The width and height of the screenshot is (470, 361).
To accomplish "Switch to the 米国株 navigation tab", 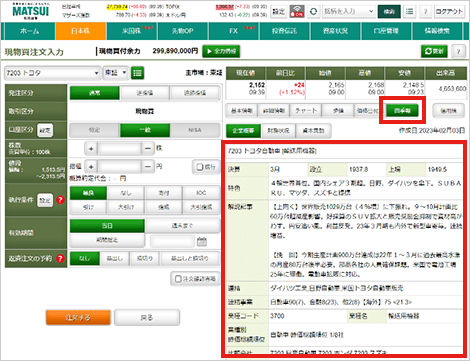I will [x=132, y=31].
